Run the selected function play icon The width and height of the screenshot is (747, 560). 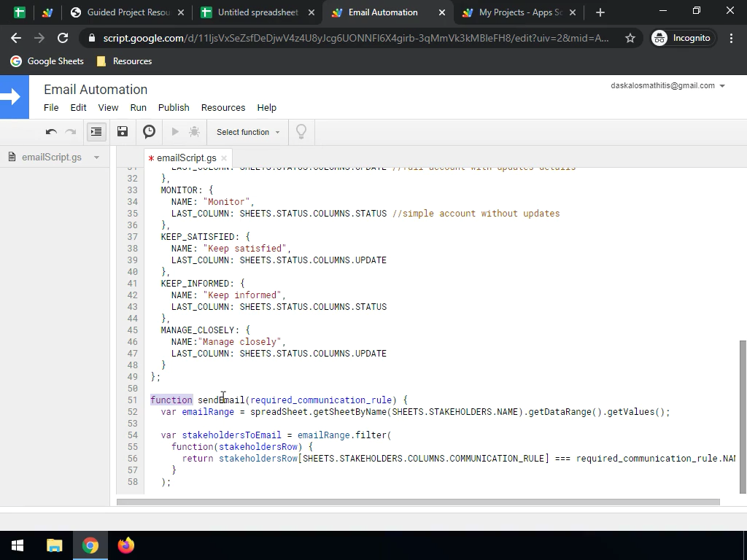175,132
